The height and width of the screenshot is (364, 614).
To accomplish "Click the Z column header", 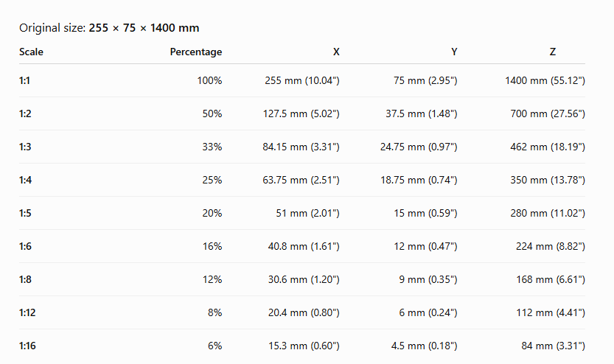I will pyautogui.click(x=553, y=52).
